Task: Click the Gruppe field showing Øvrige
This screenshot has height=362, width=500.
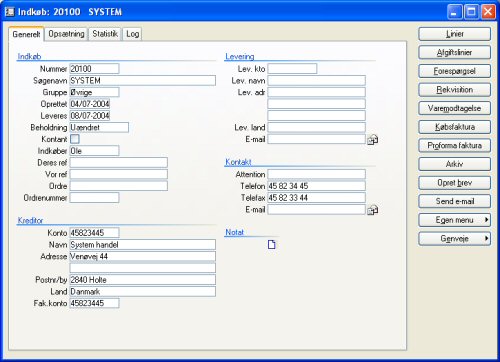Action: click(x=94, y=92)
